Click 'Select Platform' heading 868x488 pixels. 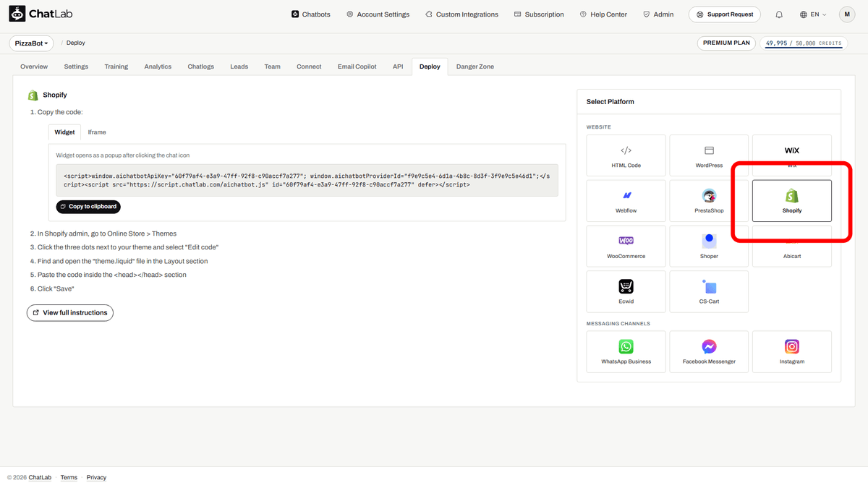[610, 102]
